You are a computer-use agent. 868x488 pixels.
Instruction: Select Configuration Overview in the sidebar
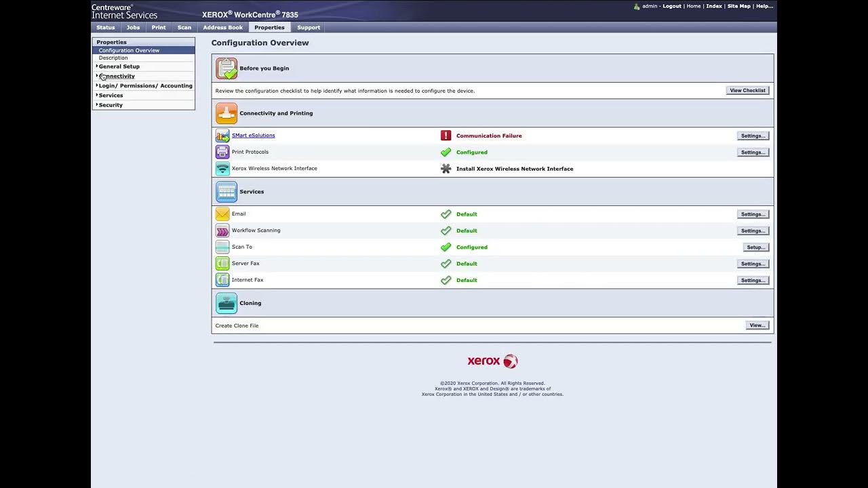pyautogui.click(x=144, y=50)
